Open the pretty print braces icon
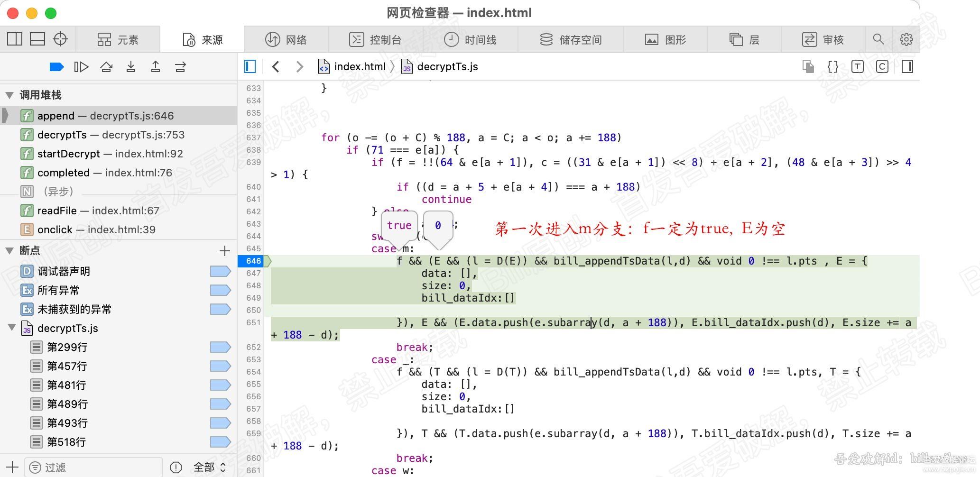Viewport: 980px width, 477px height. point(832,66)
